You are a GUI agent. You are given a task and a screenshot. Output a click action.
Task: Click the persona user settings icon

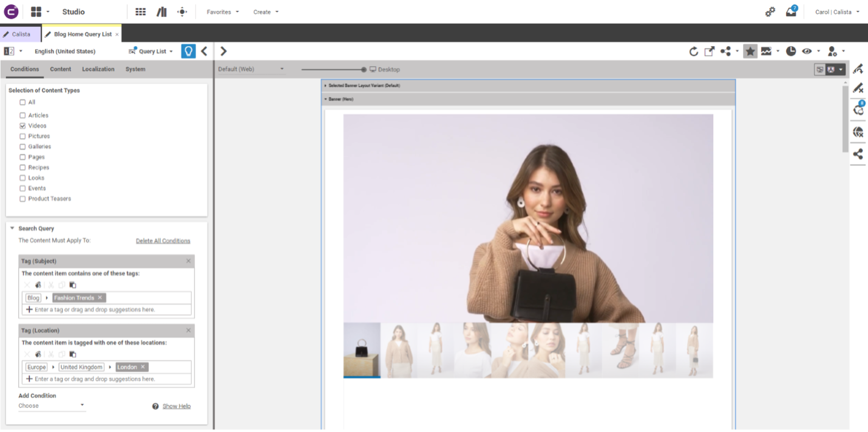point(832,52)
